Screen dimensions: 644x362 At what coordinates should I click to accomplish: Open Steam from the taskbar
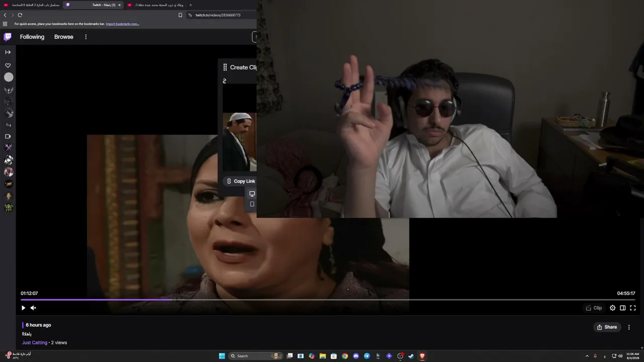pos(411,356)
